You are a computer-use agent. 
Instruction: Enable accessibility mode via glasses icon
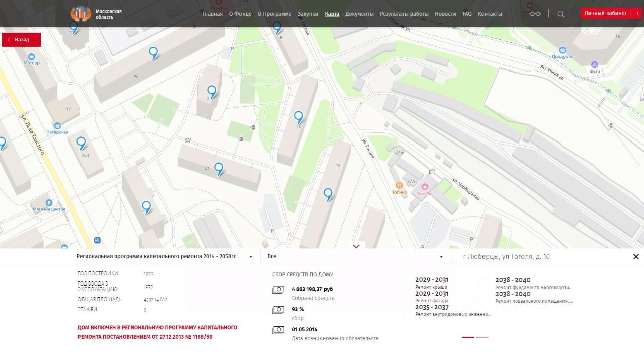535,14
